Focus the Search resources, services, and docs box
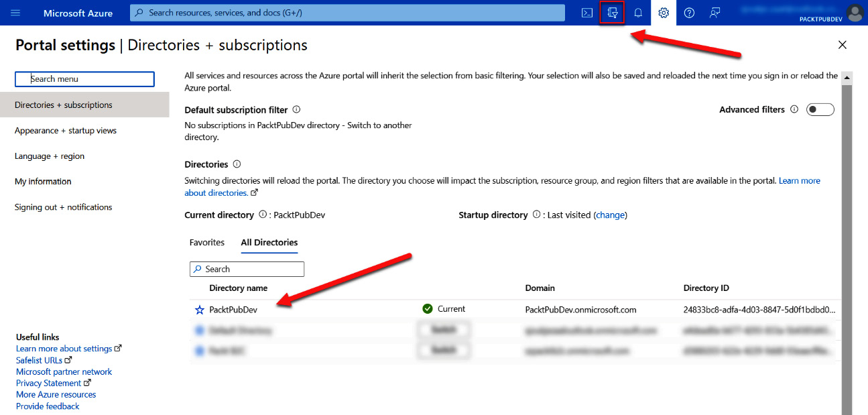 pos(347,13)
